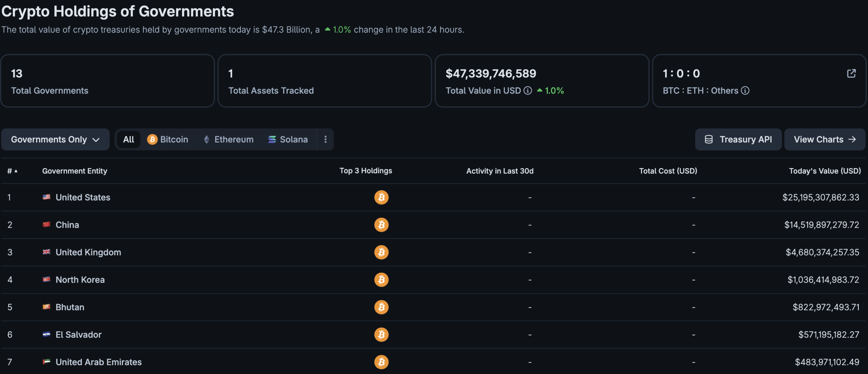Open the United Arab Emirates entity link
868x374 pixels.
(x=99, y=362)
